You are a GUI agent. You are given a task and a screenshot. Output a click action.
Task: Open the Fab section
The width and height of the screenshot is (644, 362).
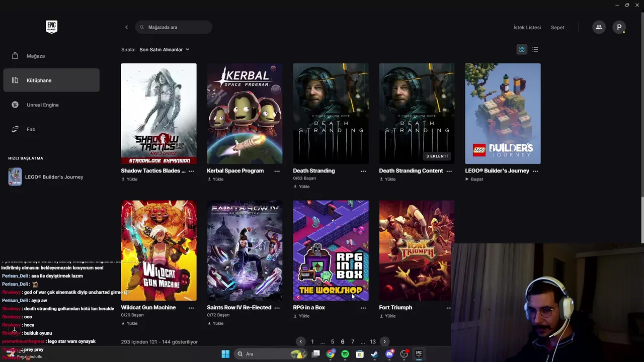pyautogui.click(x=51, y=129)
